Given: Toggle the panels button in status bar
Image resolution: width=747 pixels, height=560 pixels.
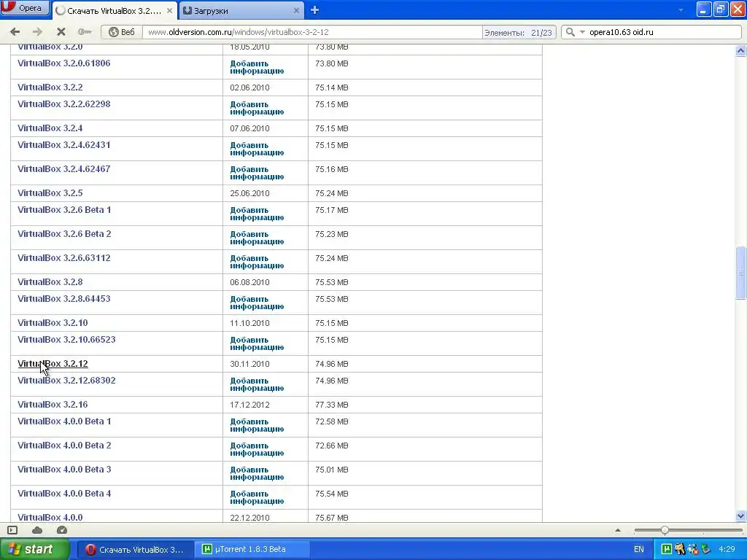Looking at the screenshot, I should (12, 530).
